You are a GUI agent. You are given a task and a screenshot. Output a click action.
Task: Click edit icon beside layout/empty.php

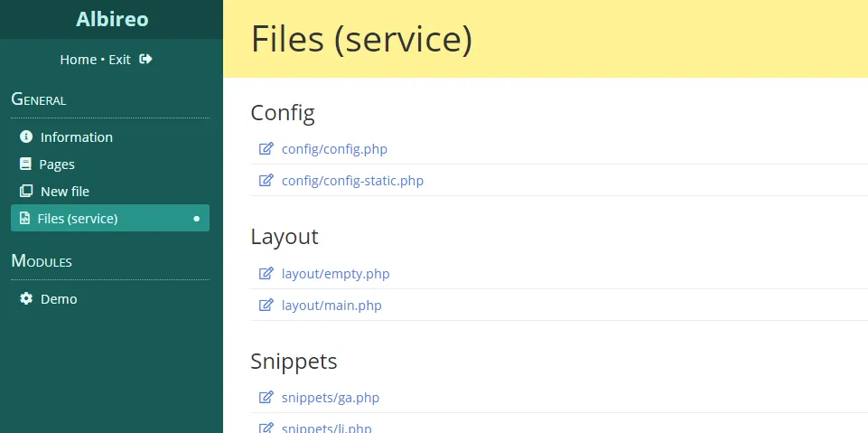pyautogui.click(x=266, y=274)
